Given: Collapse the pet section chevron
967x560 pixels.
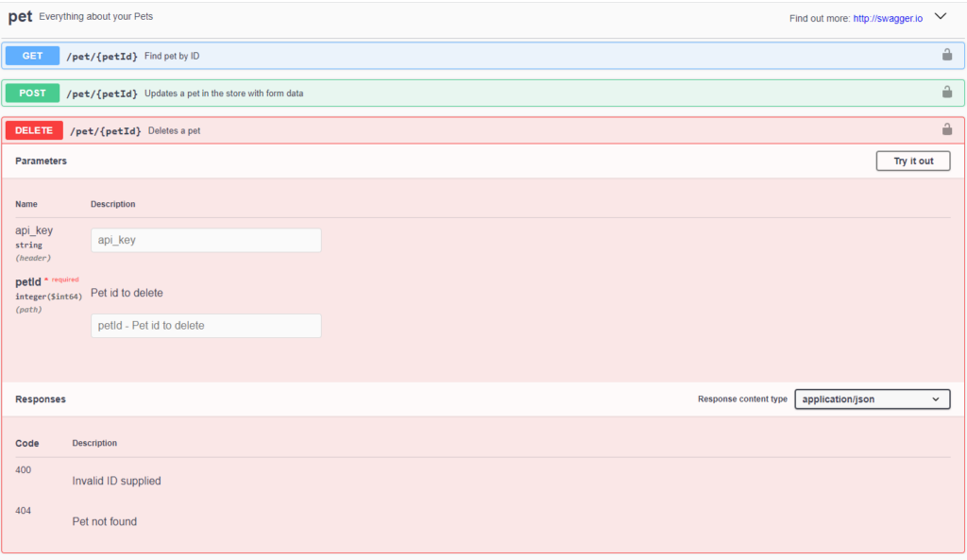Looking at the screenshot, I should (941, 17).
